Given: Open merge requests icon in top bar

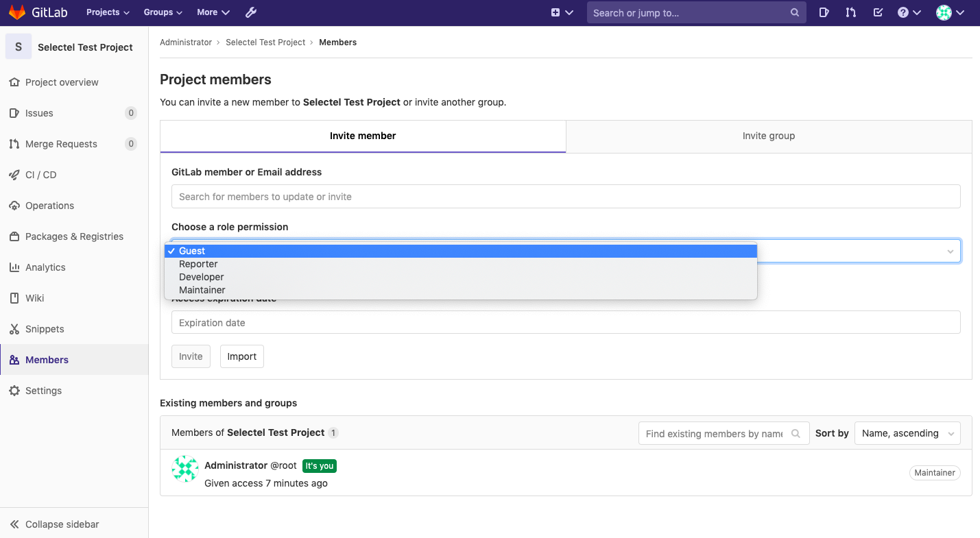Looking at the screenshot, I should [851, 12].
